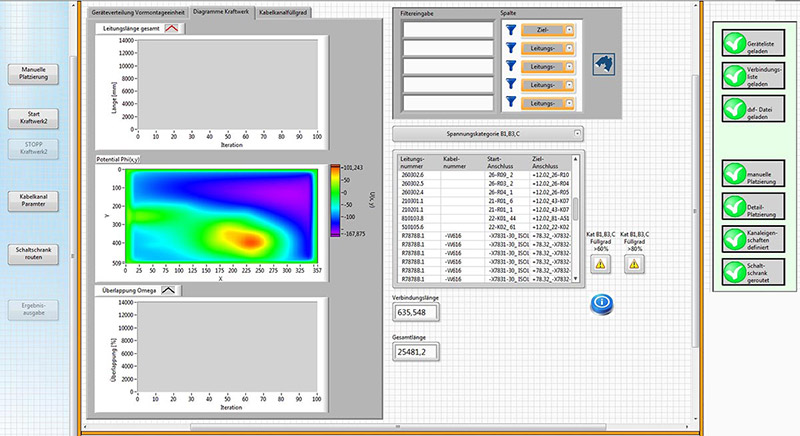Click the Schaltschrank routen button

(33, 254)
